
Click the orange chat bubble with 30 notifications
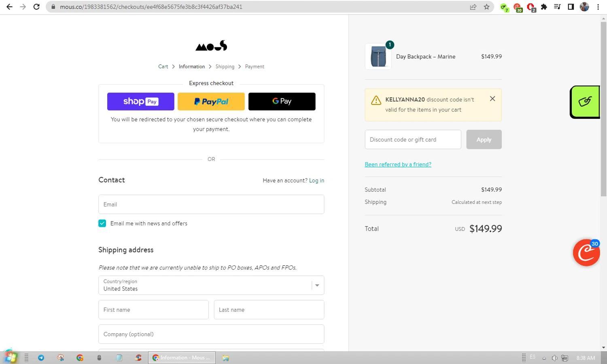586,252
